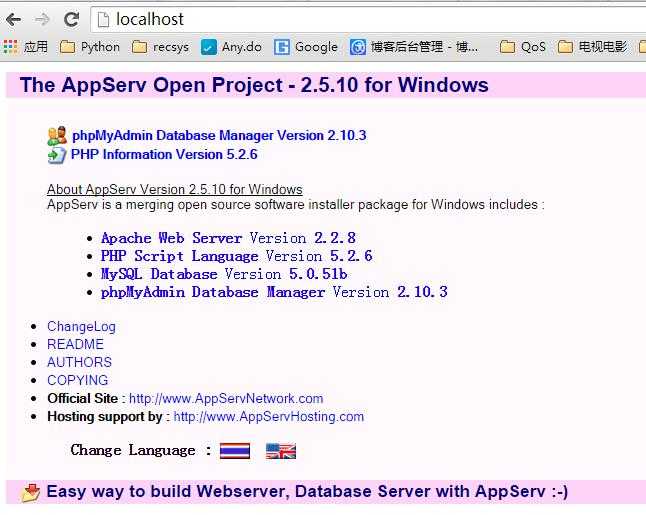Image resolution: width=646 pixels, height=515 pixels.
Task: Click 'Version 2.2.8' text after Apache
Action: 303,238
